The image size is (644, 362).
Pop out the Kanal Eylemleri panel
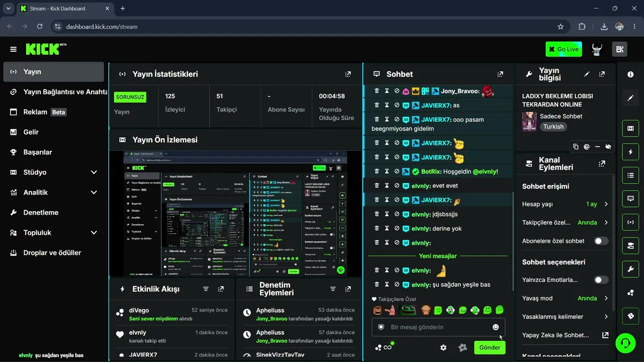pyautogui.click(x=602, y=163)
